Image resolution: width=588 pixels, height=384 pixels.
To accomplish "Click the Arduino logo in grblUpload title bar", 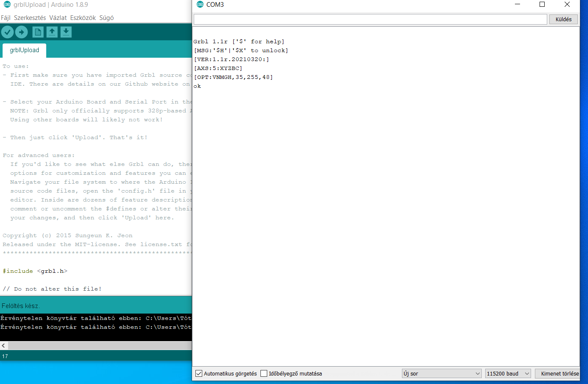I will point(7,5).
